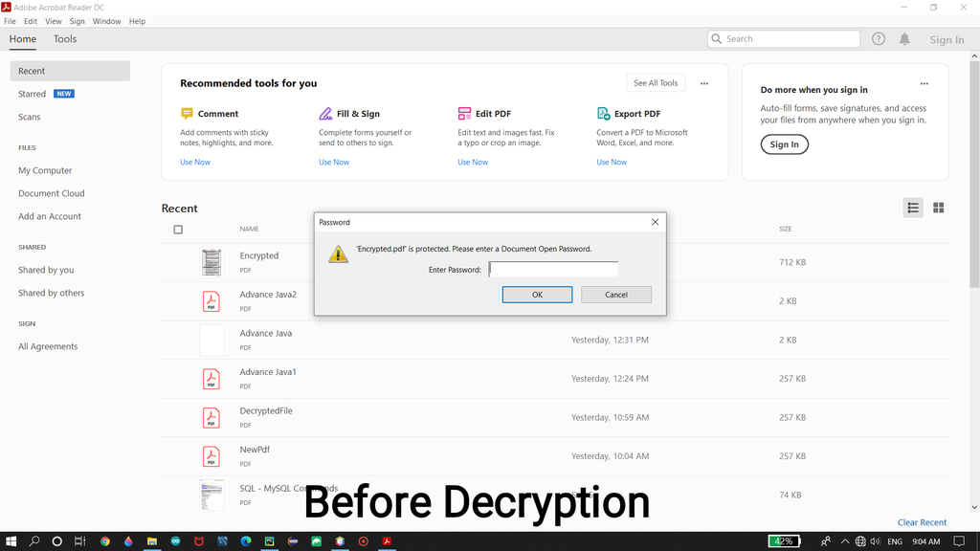Click the Advance Java2 PDF icon
Viewport: 980px width, 551px height.
pyautogui.click(x=212, y=301)
